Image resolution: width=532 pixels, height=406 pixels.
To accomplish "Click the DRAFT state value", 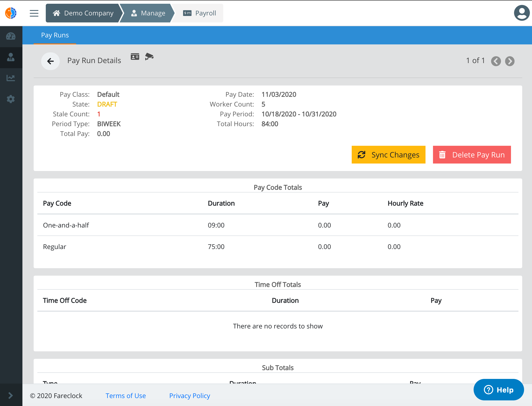I will click(x=107, y=104).
